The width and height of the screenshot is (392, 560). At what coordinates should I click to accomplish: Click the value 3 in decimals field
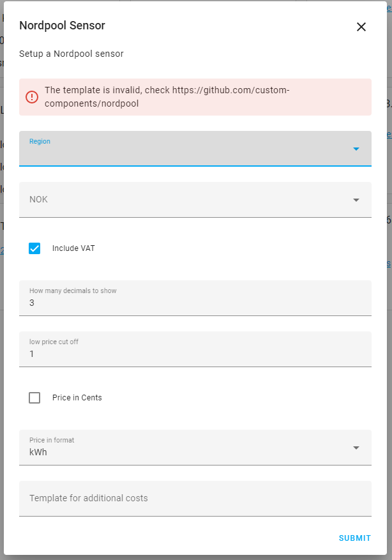[x=32, y=303]
